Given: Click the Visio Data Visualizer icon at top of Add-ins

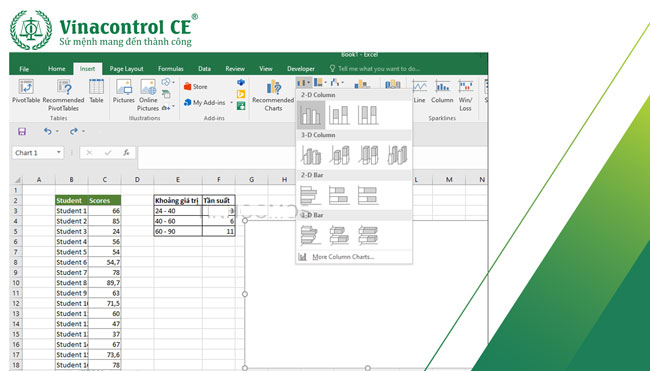Looking at the screenshot, I should tap(240, 82).
